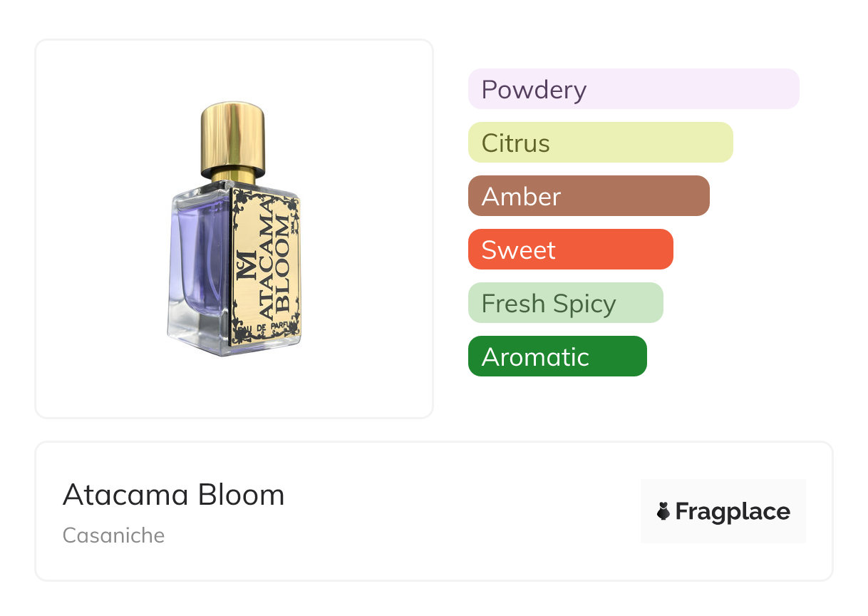Click the 'Fresh Spicy' label text
868x616 pixels.
coord(548,304)
